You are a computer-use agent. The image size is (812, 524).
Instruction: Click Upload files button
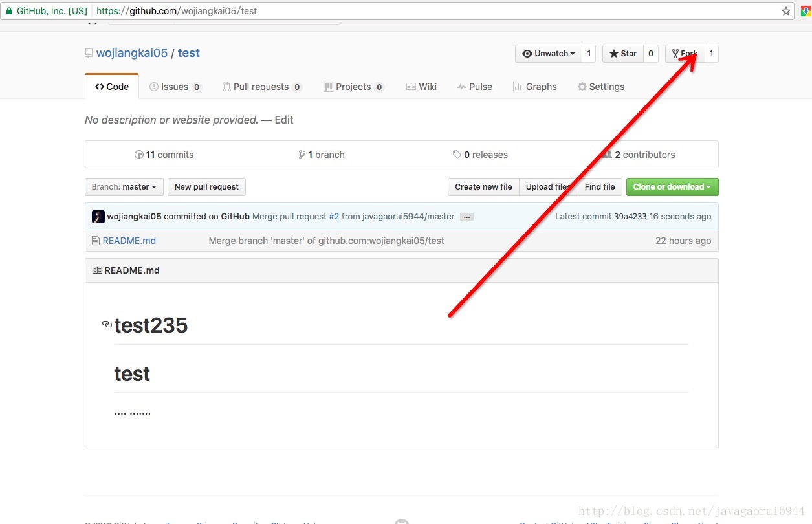[x=549, y=187]
